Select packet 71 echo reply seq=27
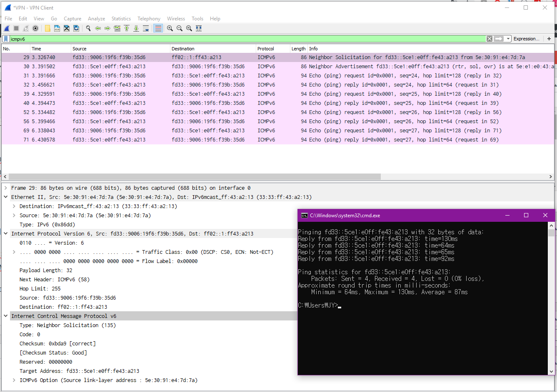The image size is (557, 392). [x=278, y=140]
